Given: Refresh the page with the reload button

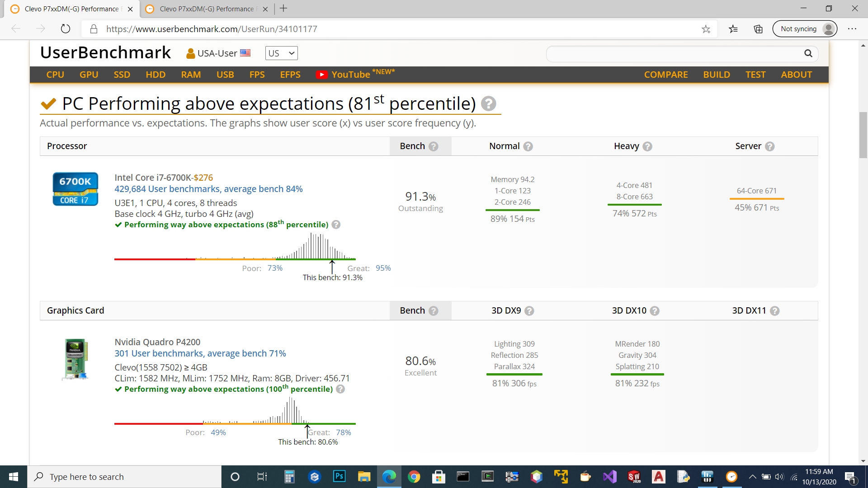Looking at the screenshot, I should (x=66, y=29).
